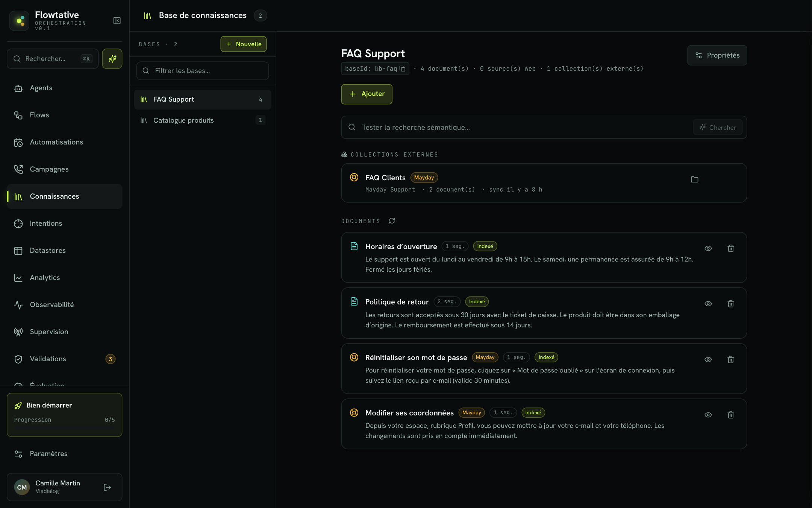812x508 pixels.
Task: Click the Flowtative logo
Action: pos(19,21)
